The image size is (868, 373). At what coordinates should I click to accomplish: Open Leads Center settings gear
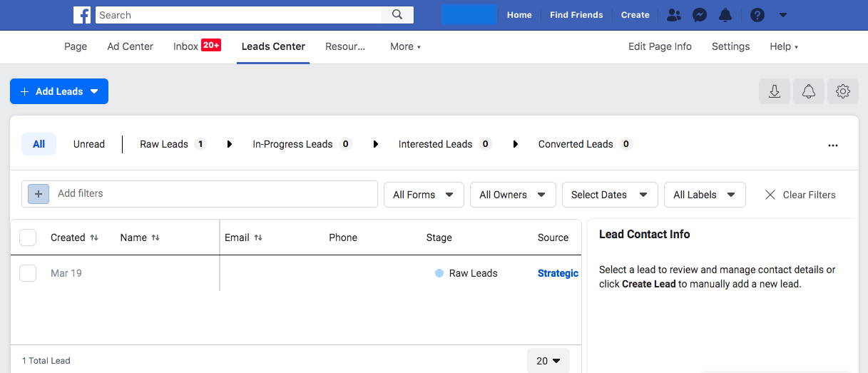pos(843,91)
